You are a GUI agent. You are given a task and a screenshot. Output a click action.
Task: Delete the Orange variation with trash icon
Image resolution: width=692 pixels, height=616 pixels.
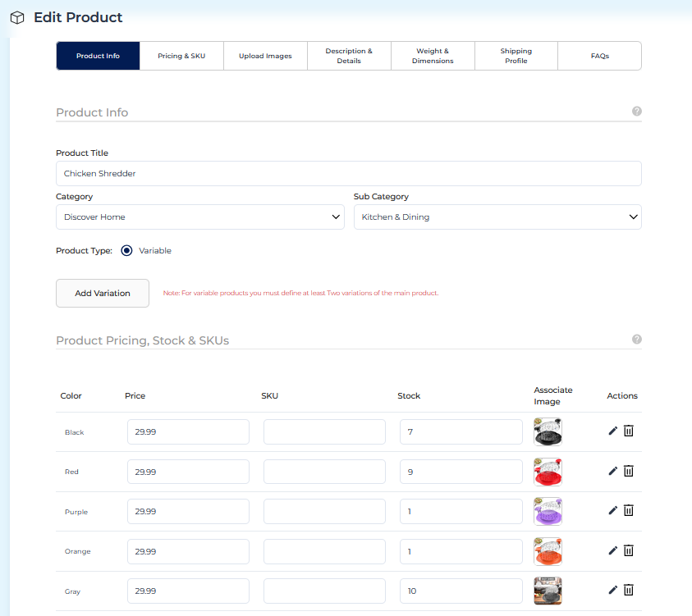(x=629, y=550)
